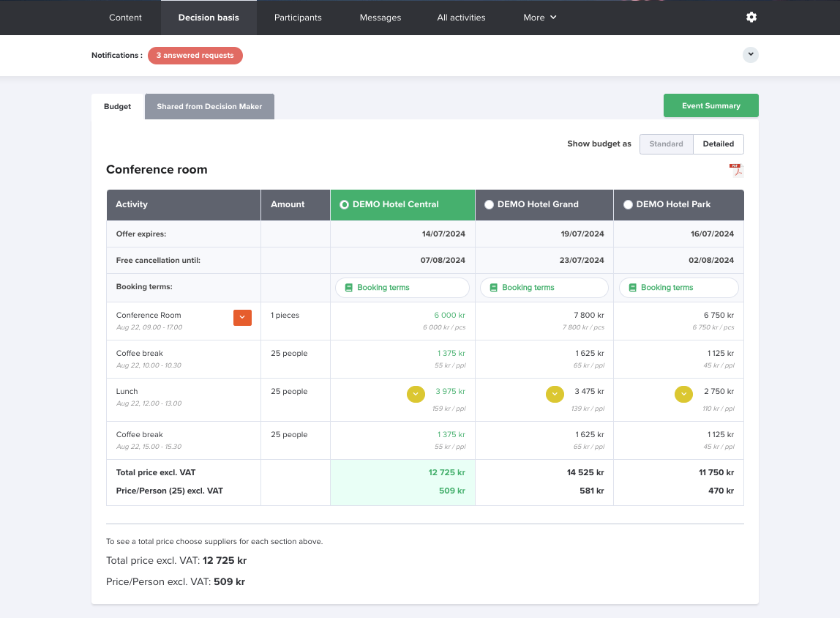Viewport: 840px width, 618px height.
Task: Click Hotel Grand offer expiry 19/07/2024
Action: point(582,234)
